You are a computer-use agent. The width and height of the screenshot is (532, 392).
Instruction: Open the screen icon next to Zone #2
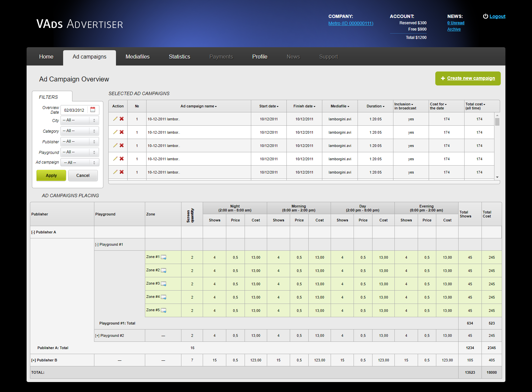(163, 270)
